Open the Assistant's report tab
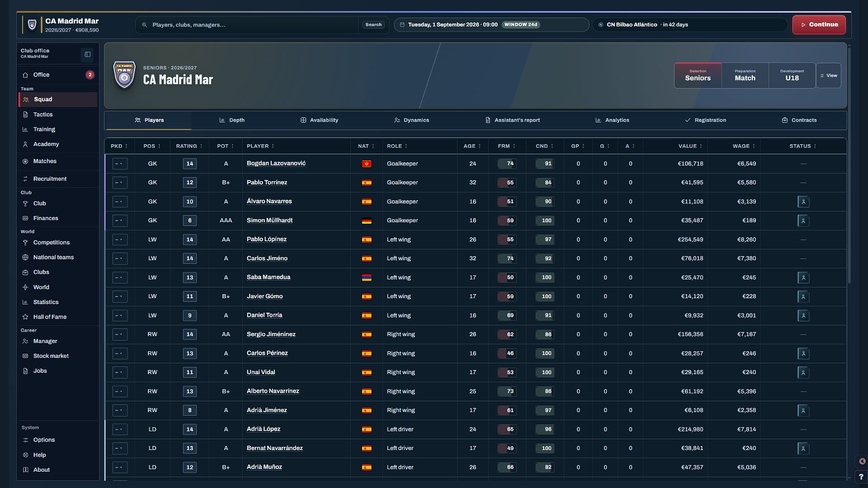The width and height of the screenshot is (868, 488). point(513,120)
